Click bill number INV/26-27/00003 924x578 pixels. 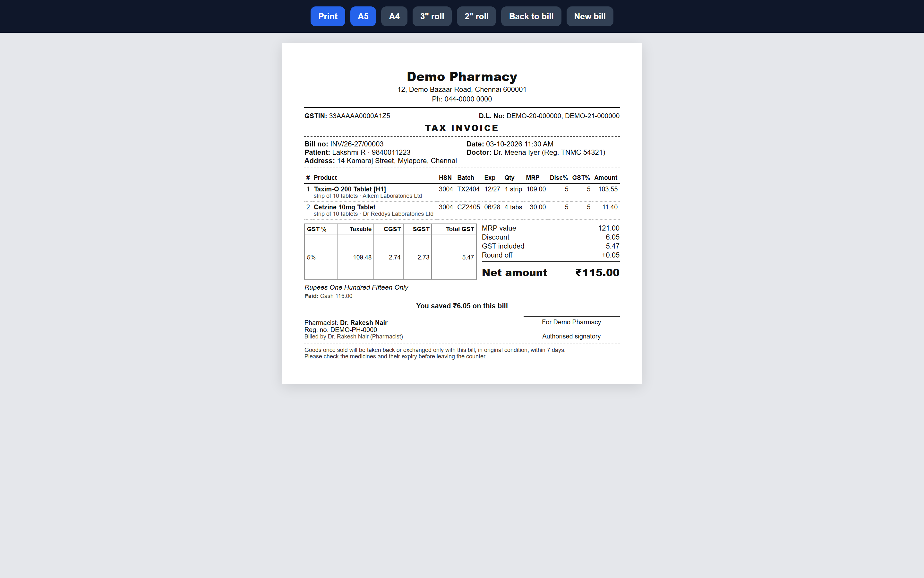click(x=357, y=144)
